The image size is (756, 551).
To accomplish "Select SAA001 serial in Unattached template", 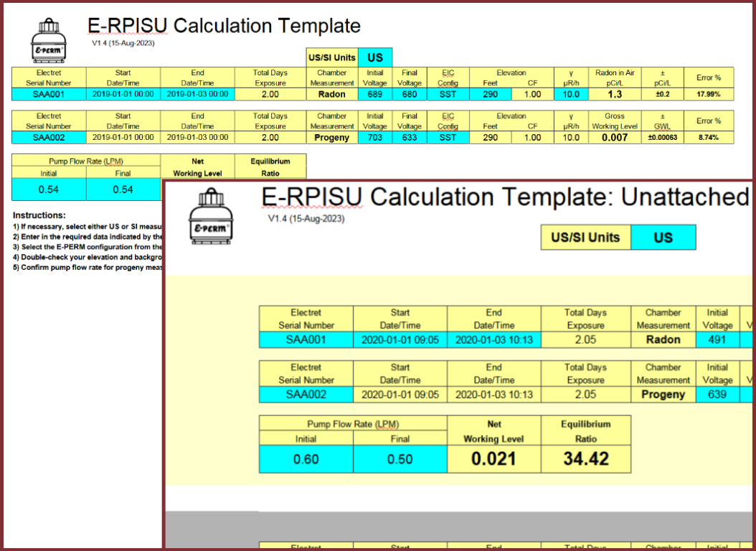I will [x=306, y=339].
